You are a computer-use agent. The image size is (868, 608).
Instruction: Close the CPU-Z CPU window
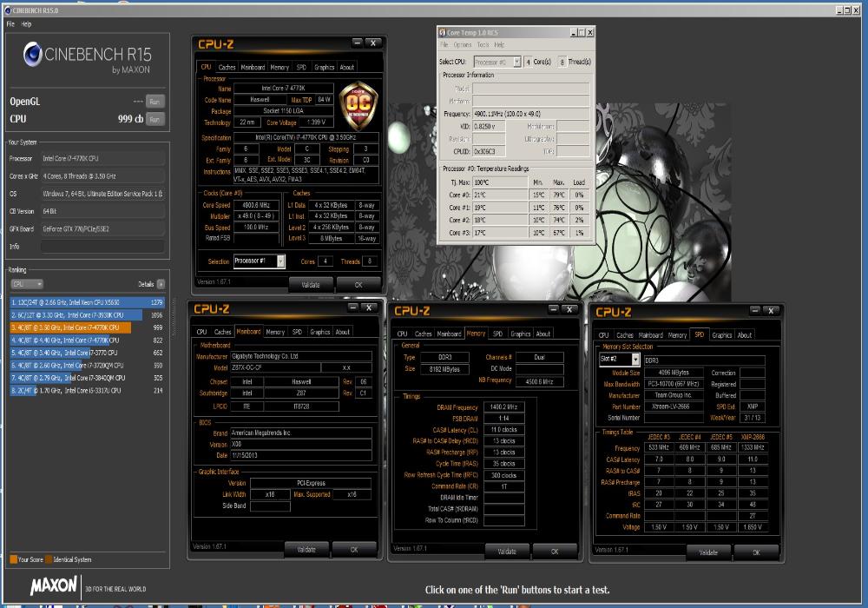click(x=373, y=43)
